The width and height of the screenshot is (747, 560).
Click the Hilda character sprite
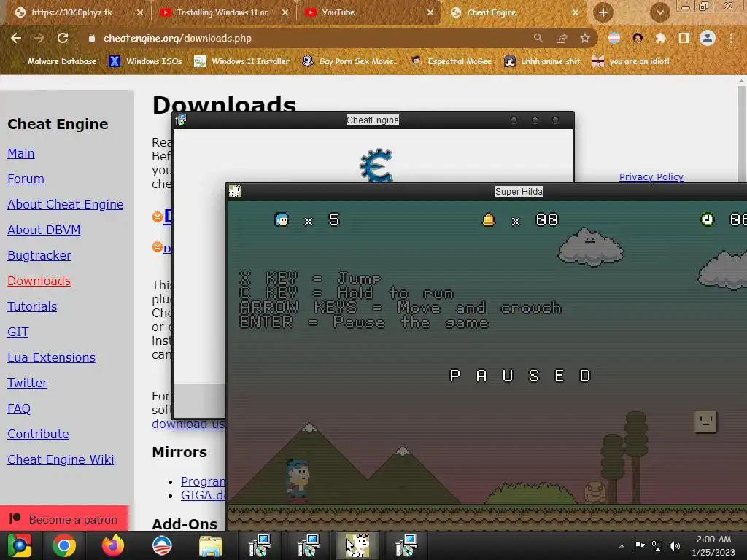click(x=298, y=480)
